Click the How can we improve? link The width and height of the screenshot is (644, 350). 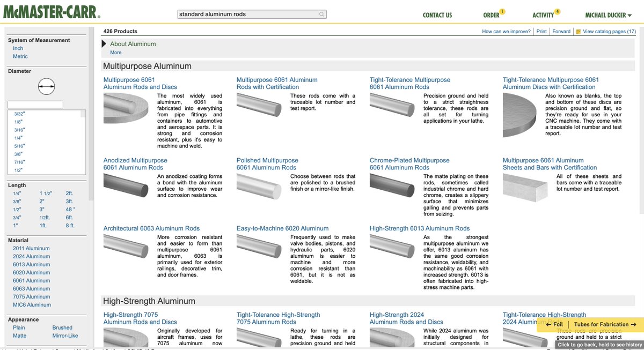point(506,32)
